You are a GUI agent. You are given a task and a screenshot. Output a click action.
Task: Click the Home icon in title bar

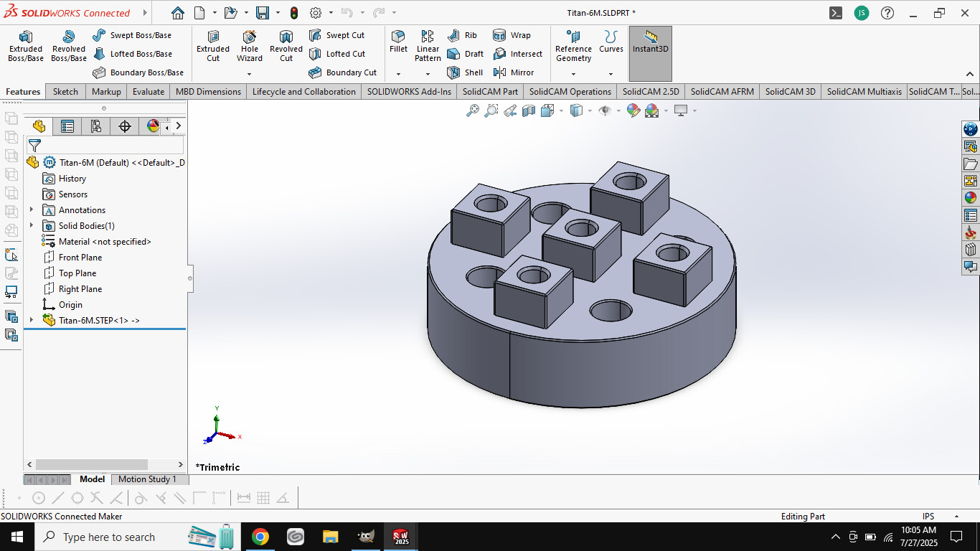178,13
